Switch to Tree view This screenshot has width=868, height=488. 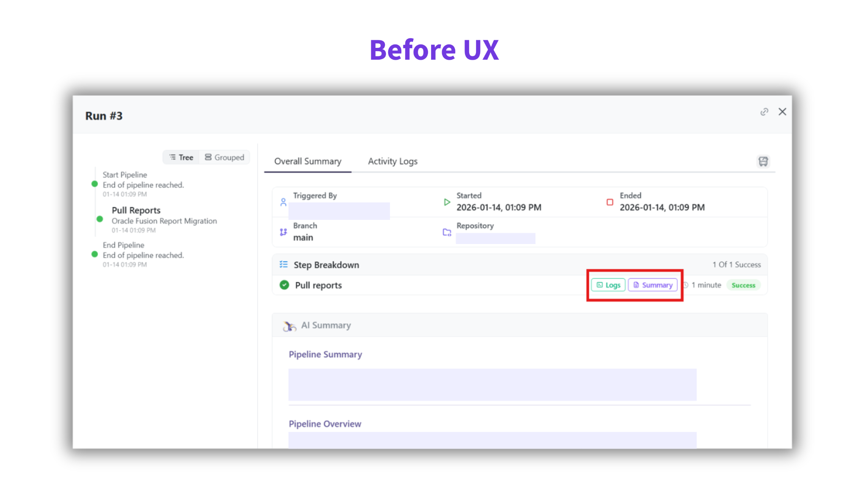coord(181,158)
